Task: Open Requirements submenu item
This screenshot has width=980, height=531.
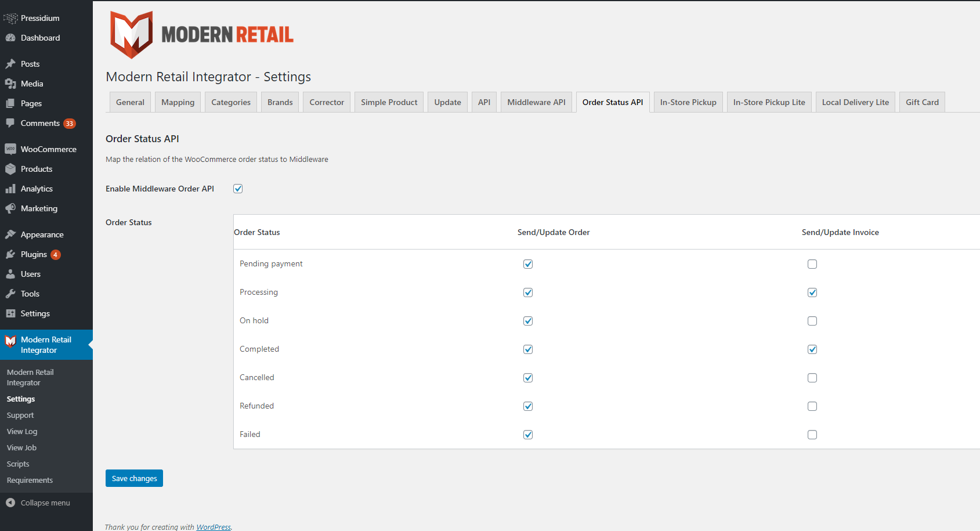Action: click(30, 481)
